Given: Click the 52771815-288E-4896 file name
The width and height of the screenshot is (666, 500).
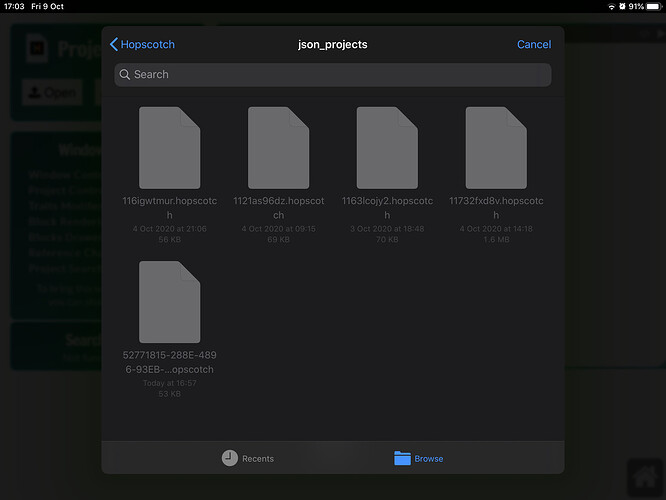Looking at the screenshot, I should coord(169,362).
